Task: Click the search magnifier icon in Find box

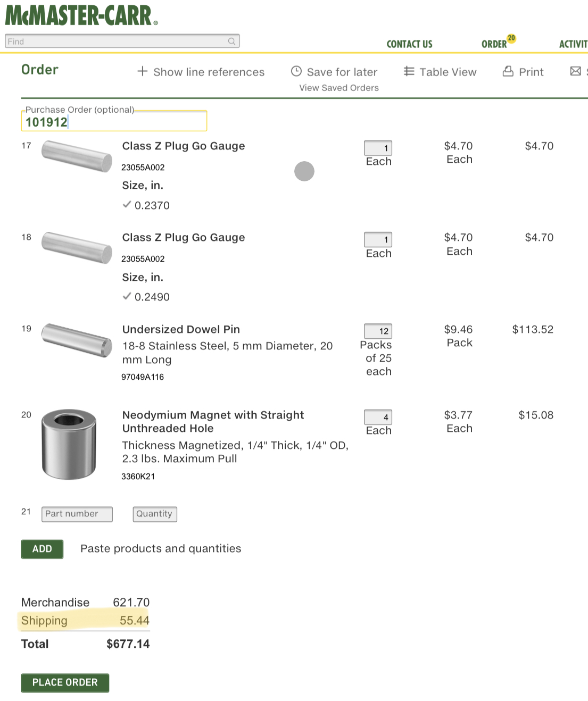Action: coord(231,41)
